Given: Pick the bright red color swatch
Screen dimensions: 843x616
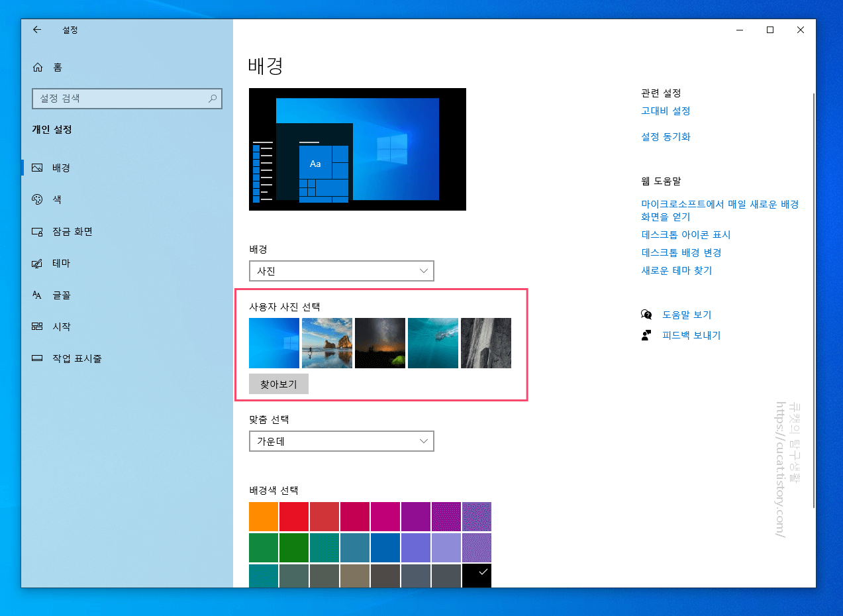Looking at the screenshot, I should click(x=294, y=517).
